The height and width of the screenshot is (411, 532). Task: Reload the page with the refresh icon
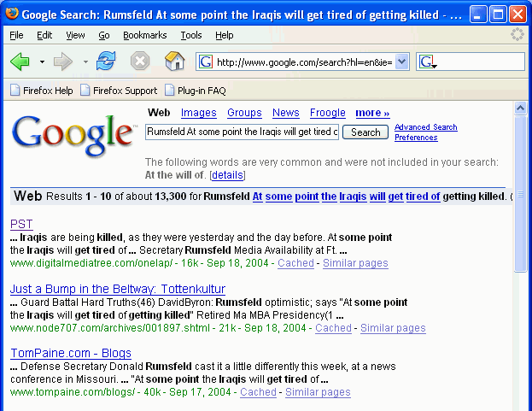[x=106, y=62]
